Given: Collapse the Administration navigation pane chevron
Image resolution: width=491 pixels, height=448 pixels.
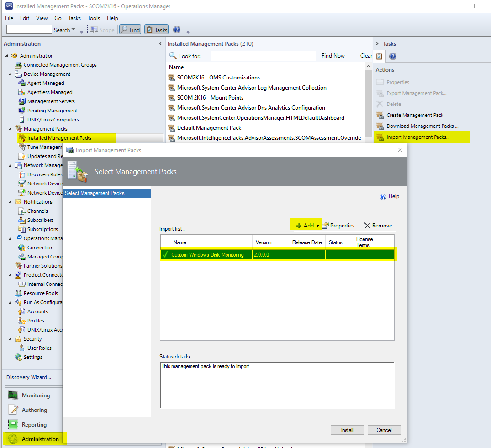Looking at the screenshot, I should coord(160,44).
